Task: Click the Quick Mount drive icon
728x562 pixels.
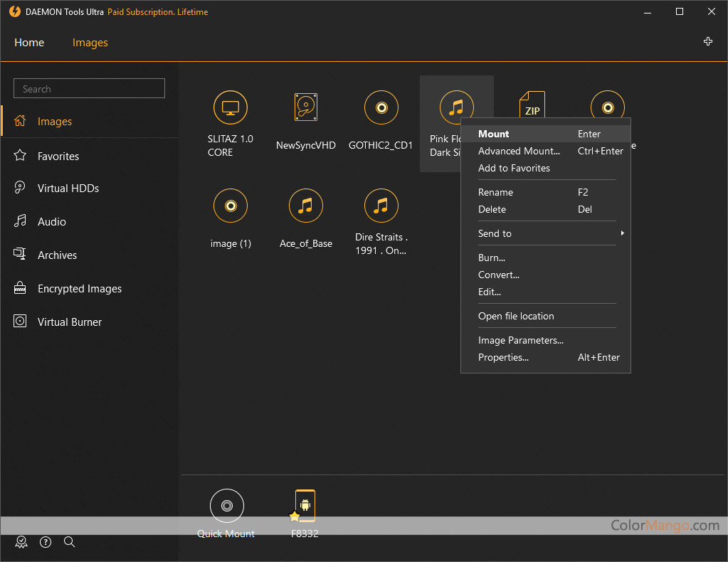Action: (226, 506)
